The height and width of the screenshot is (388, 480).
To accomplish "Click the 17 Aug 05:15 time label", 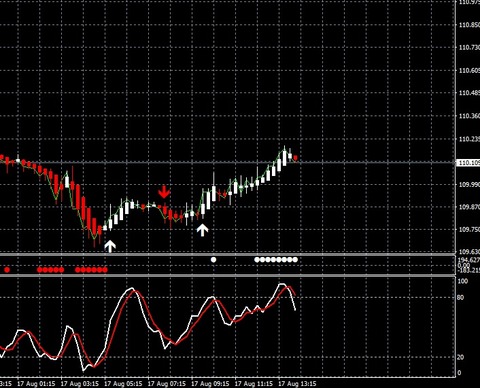I will coord(123,384).
